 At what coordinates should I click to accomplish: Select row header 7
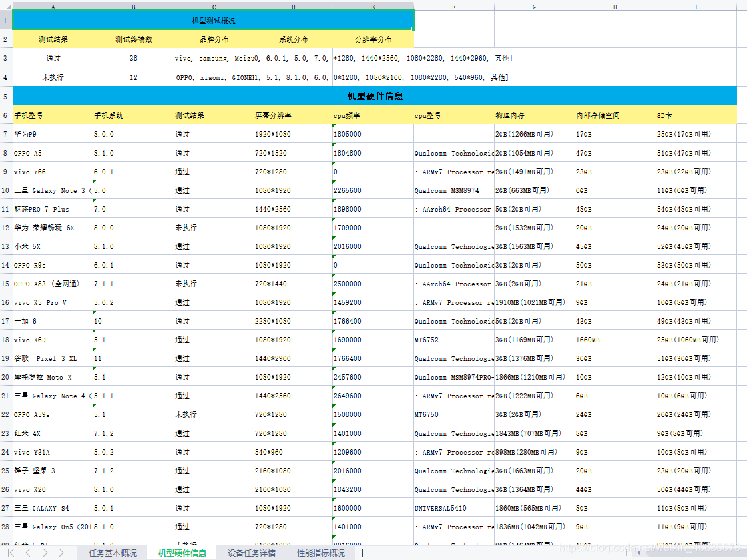pyautogui.click(x=6, y=134)
